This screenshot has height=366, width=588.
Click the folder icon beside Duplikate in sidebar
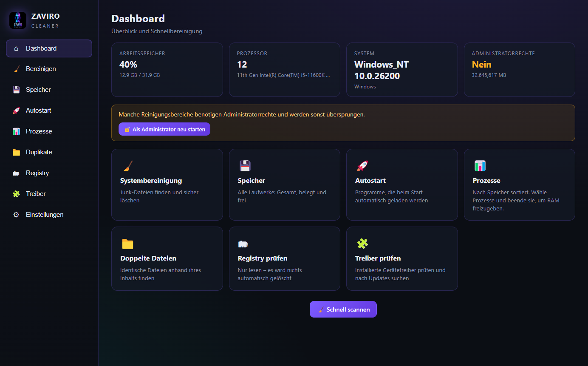click(16, 152)
